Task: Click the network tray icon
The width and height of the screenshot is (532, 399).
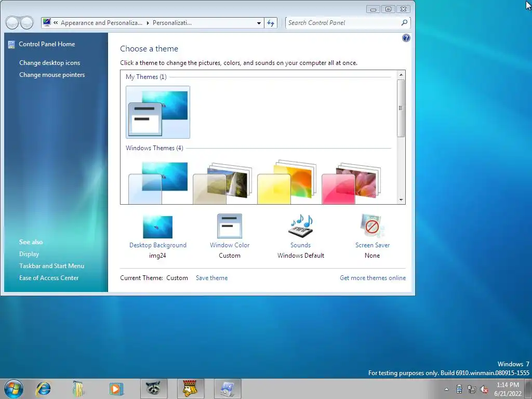Action: click(472, 389)
